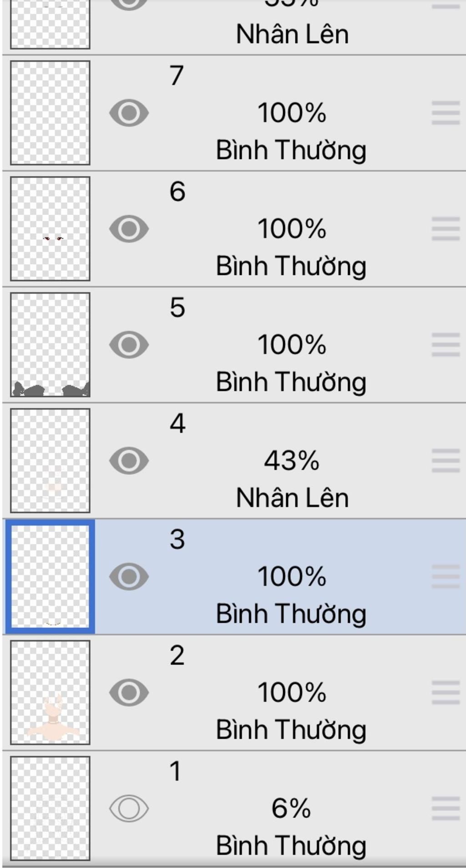Show hidden layer 1 via eye icon
The image size is (466, 868).
pos(129,808)
